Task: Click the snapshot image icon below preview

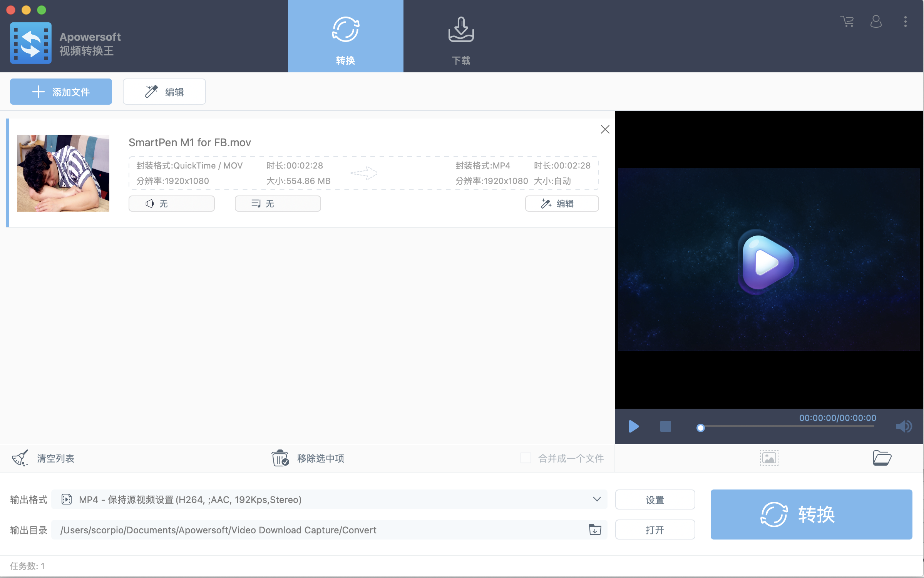Action: pyautogui.click(x=769, y=458)
